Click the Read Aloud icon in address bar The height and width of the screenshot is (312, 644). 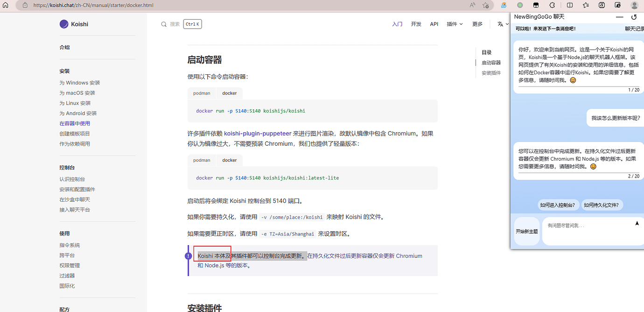coord(472,5)
